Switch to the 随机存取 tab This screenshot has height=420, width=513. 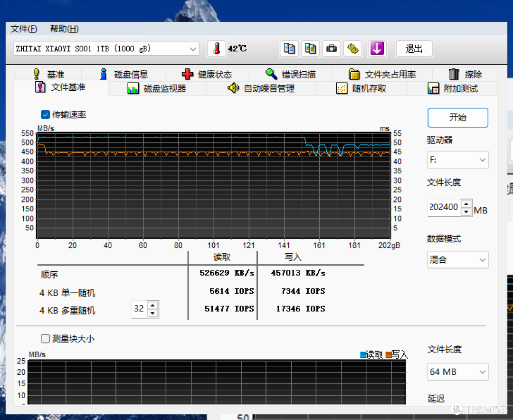(x=361, y=88)
